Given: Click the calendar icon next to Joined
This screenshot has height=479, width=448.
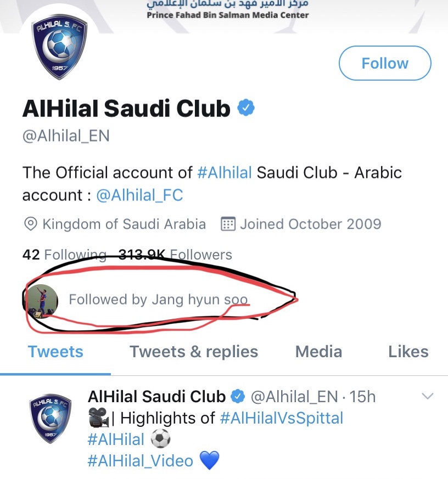Looking at the screenshot, I should click(x=228, y=224).
